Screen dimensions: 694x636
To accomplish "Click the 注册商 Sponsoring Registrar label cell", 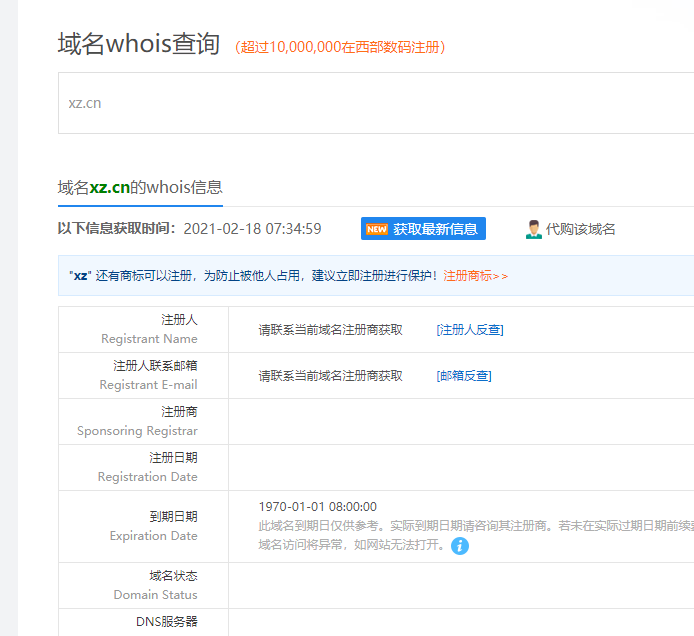I will click(143, 422).
